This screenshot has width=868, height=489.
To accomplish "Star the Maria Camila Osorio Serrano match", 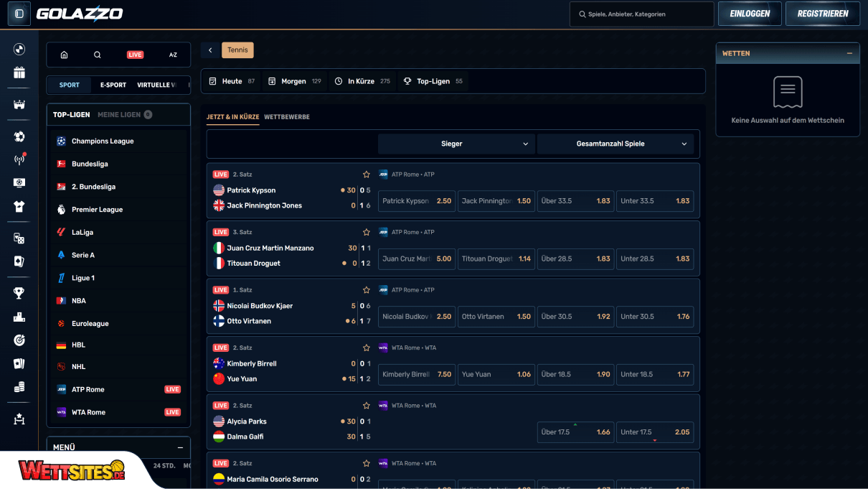I will pyautogui.click(x=367, y=463).
